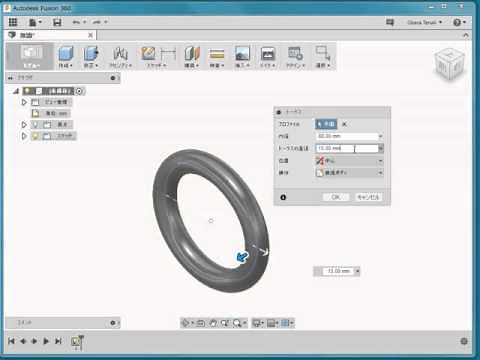Open the user account name menu
Screen dimensions: 480x360
424,22
